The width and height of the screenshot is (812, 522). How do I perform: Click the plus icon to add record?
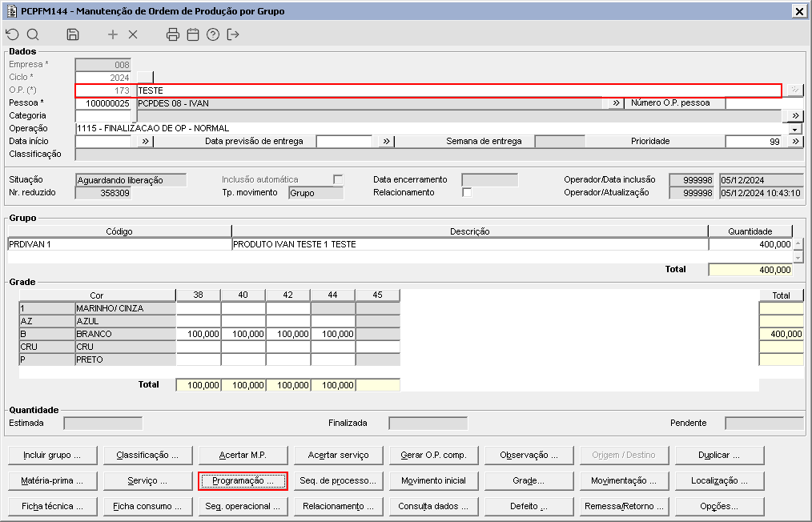click(113, 34)
